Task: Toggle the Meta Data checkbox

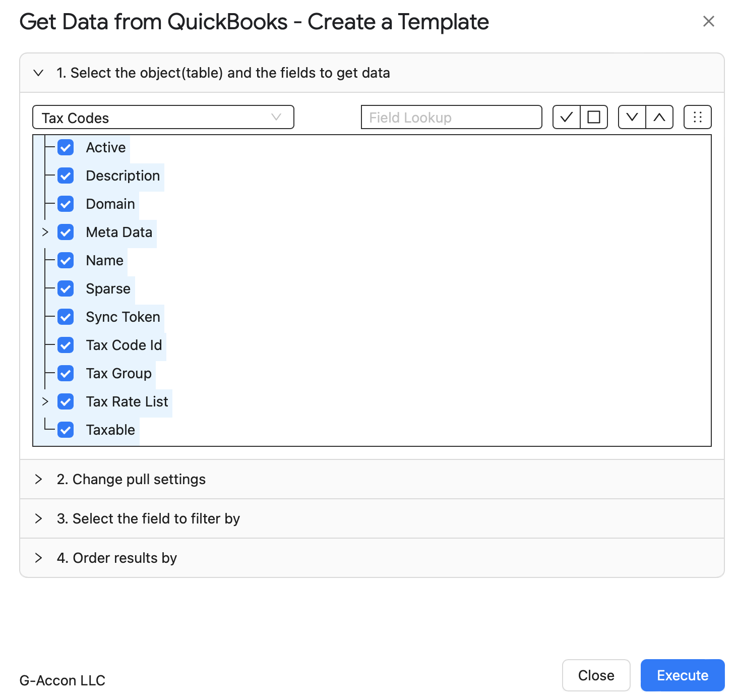Action: 66,232
